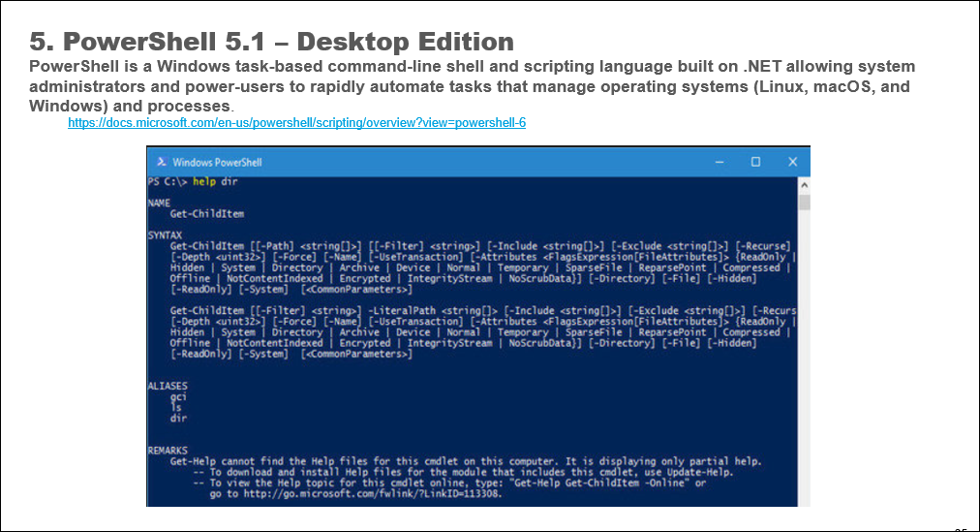Click the SYNTAX heading in the console

165,235
